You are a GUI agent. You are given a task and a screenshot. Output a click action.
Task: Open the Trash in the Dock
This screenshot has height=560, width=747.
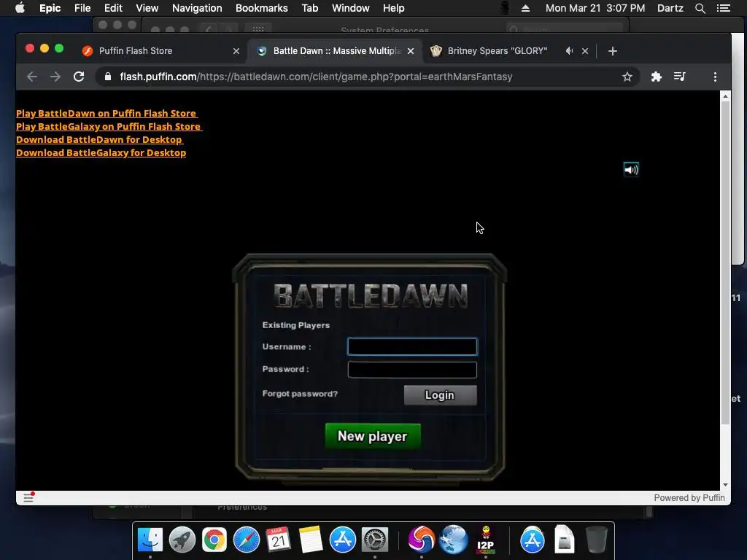(596, 540)
